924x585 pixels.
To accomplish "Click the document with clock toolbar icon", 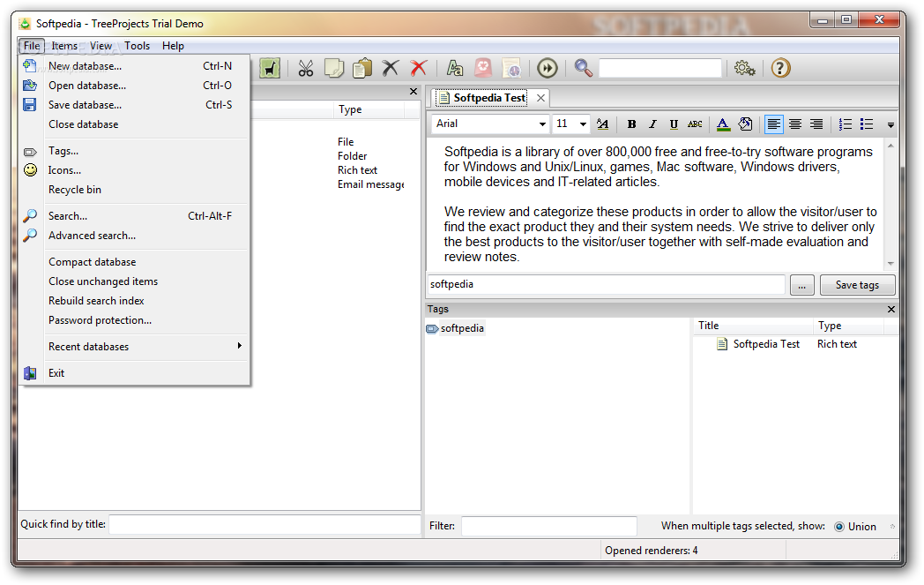I will coord(511,69).
